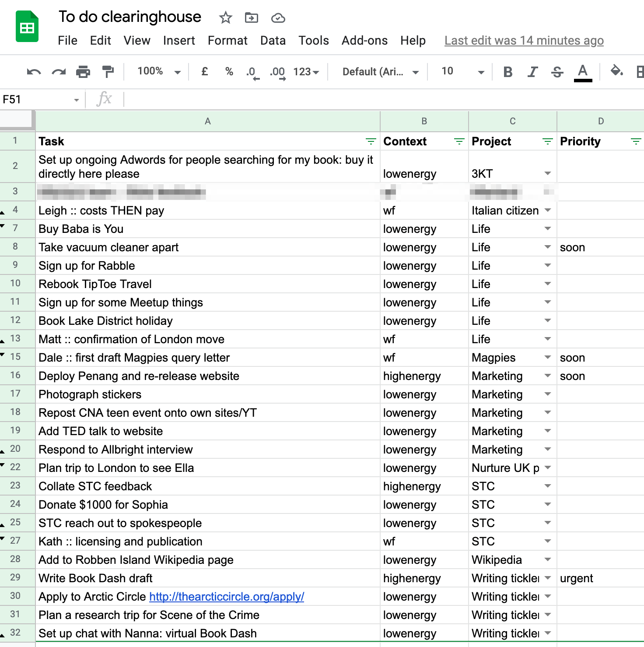Open filter for Priority column
The width and height of the screenshot is (644, 647).
(636, 141)
